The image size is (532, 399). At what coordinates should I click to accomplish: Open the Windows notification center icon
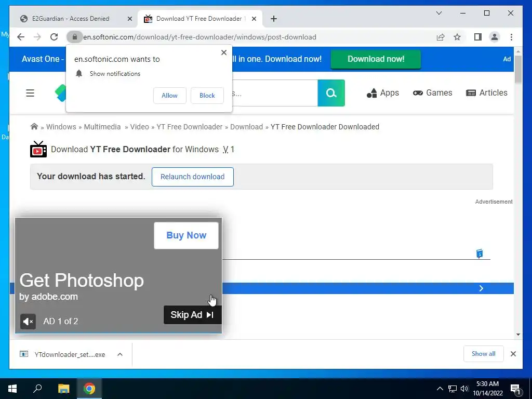pyautogui.click(x=515, y=389)
